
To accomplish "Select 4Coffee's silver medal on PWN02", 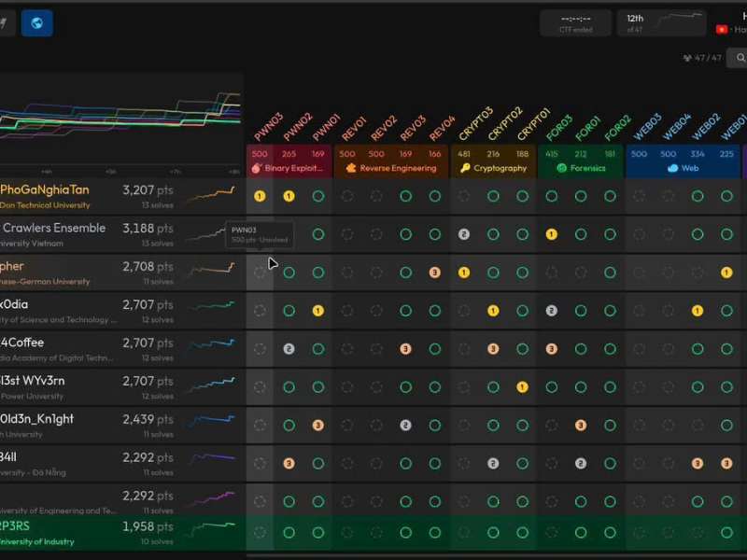I will [289, 349].
